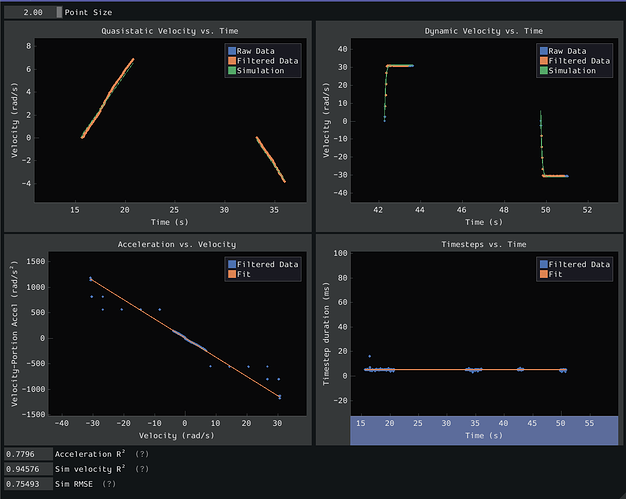
Task: Toggle Simulation in Quasistatic Velocity legend
Action: (256, 71)
